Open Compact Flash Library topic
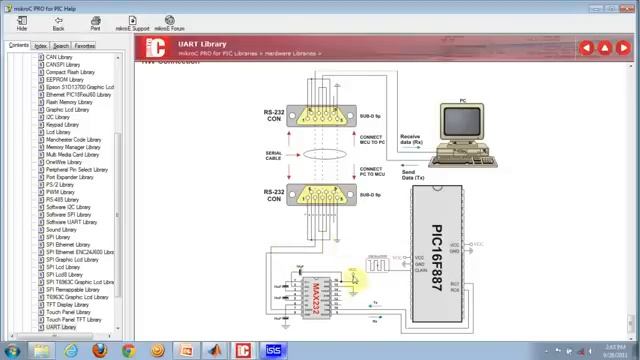This screenshot has height=360, width=640. tap(70, 72)
